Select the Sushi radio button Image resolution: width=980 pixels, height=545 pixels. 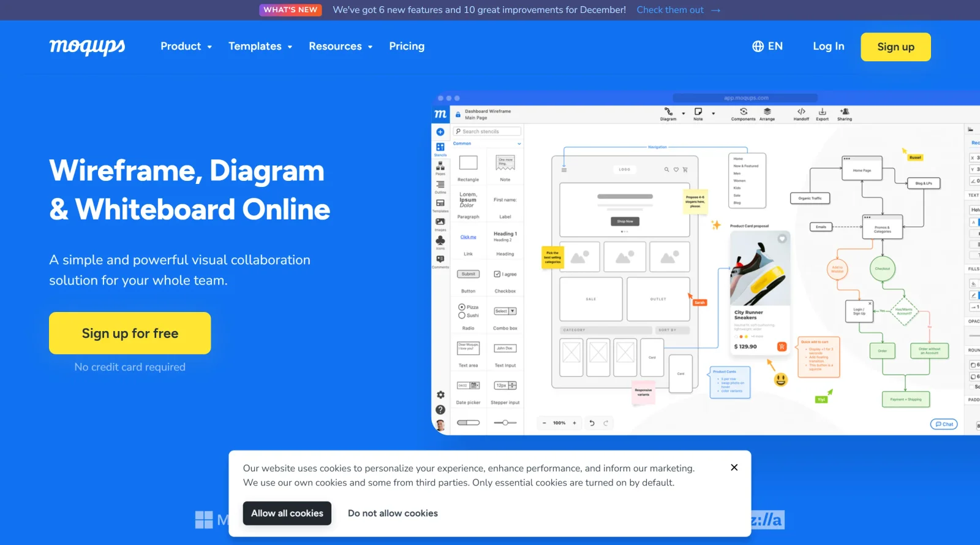pyautogui.click(x=462, y=315)
